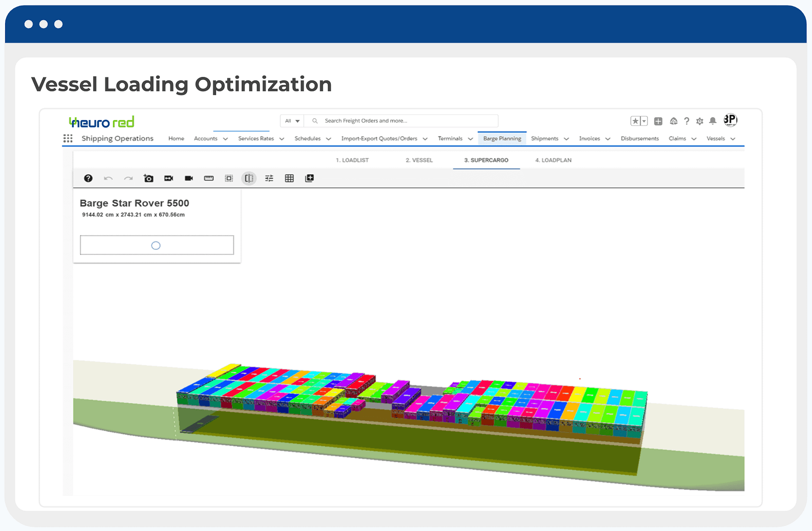The image size is (812, 531).
Task: Open the All search filter dropdown
Action: pyautogui.click(x=292, y=120)
